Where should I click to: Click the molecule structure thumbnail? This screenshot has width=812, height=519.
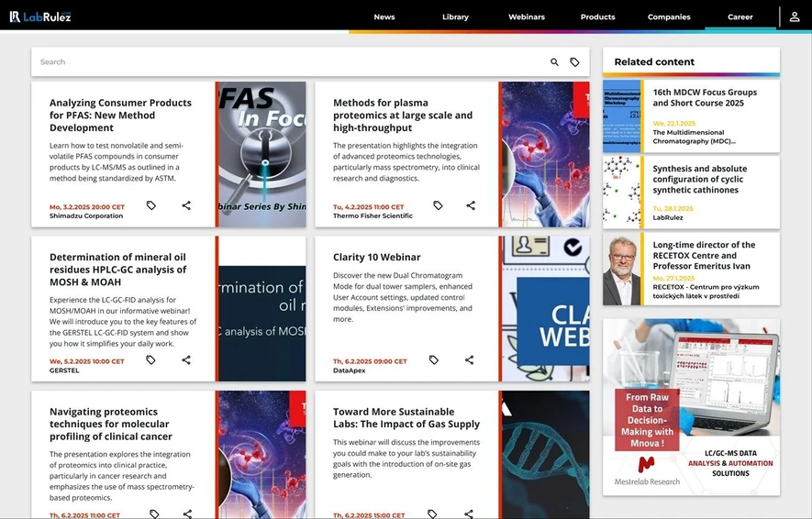pyautogui.click(x=621, y=192)
